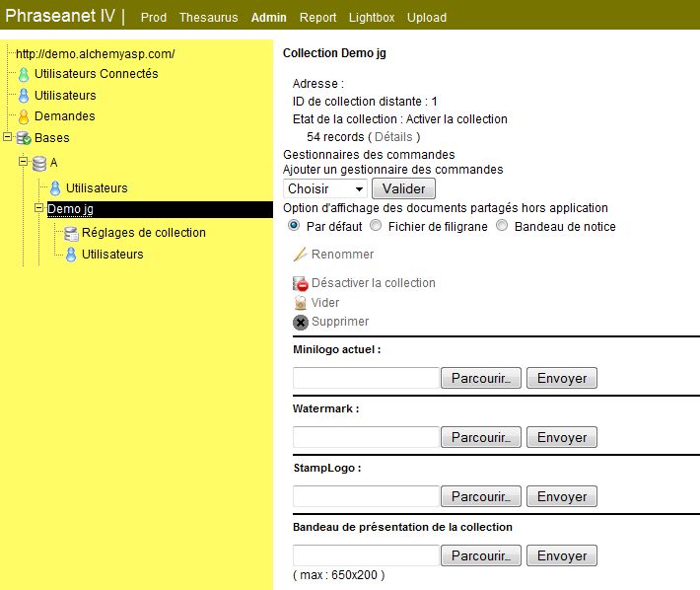Select Utilisateurs Connectés in the tree
This screenshot has width=700, height=590.
click(97, 74)
